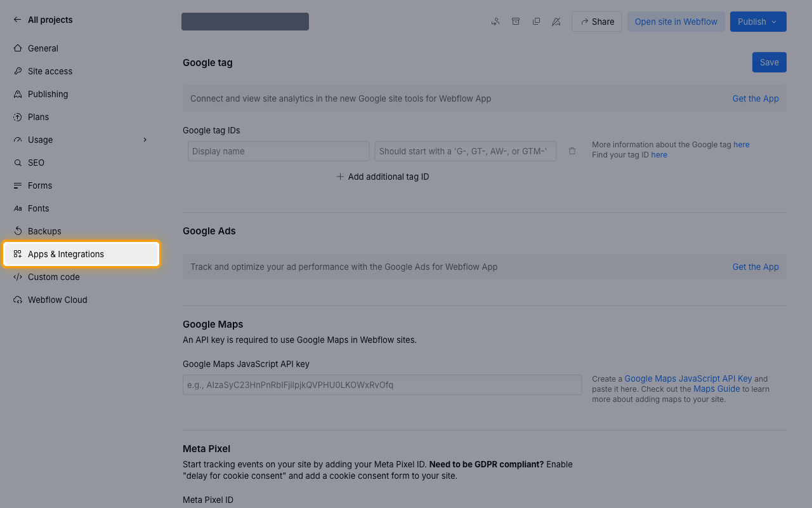812x508 pixels.
Task: Click the transfer site icon in top toolbar
Action: click(495, 22)
